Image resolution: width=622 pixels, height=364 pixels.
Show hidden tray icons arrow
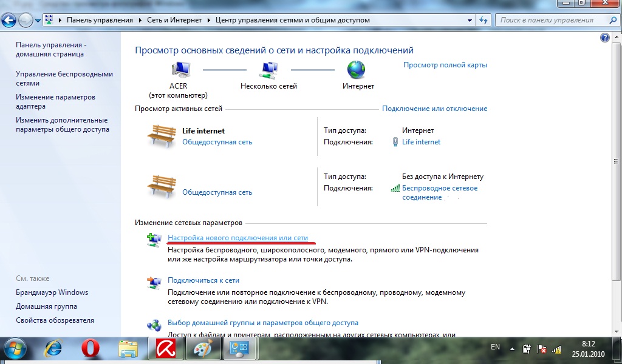point(512,349)
